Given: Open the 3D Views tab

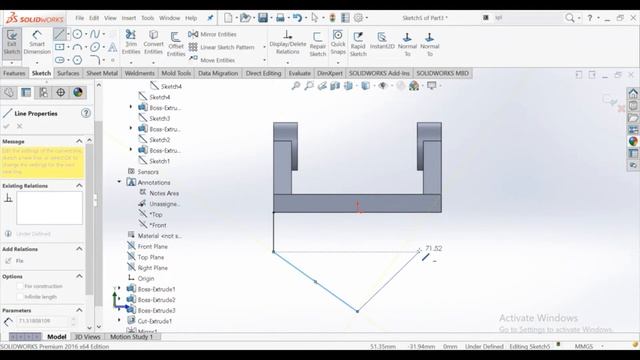Looking at the screenshot, I should [x=87, y=337].
